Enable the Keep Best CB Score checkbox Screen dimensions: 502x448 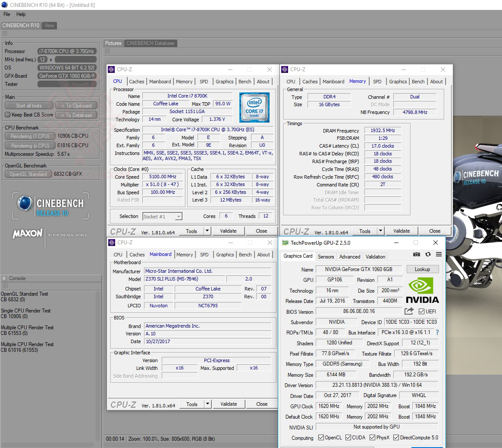(x=7, y=114)
